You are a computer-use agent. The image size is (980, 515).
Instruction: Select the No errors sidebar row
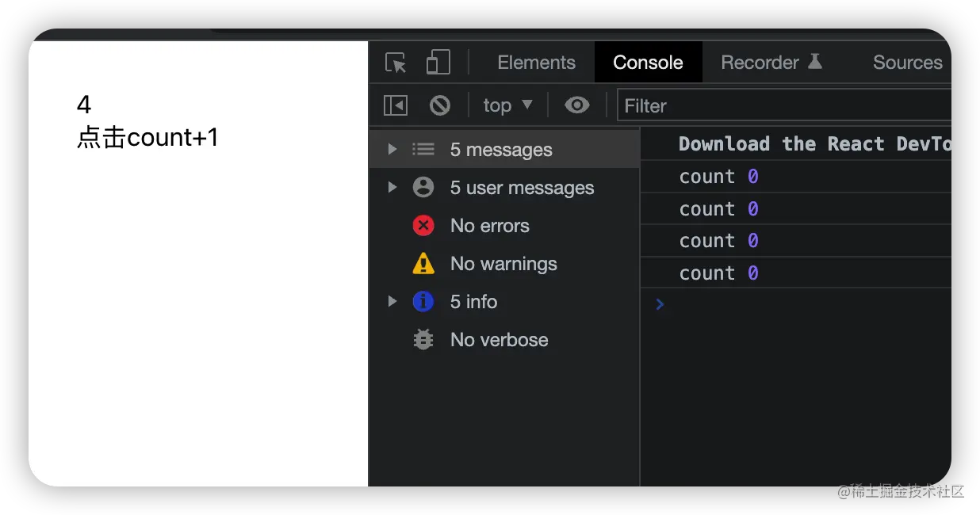[490, 226]
